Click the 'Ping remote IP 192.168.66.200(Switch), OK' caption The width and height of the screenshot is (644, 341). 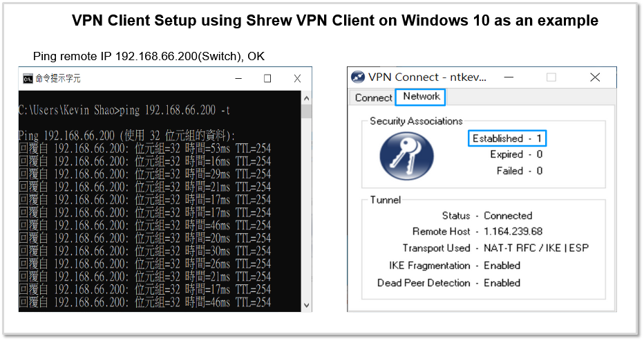[149, 56]
